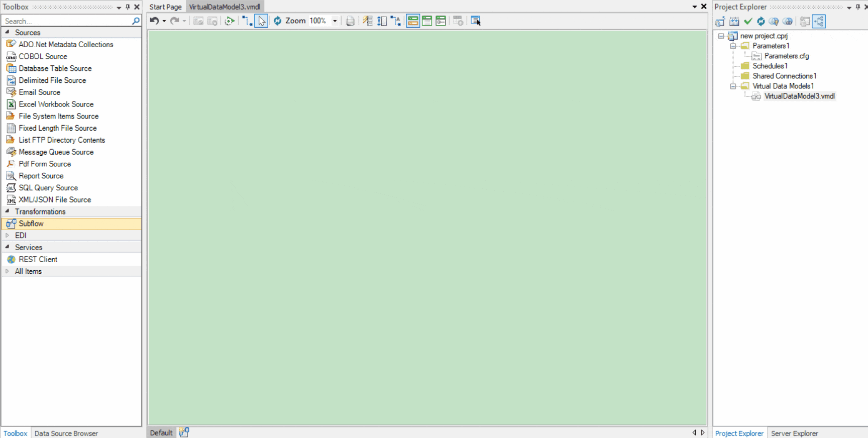This screenshot has height=438, width=868.
Task: Click the search magnifier icon in Toolbox
Action: [x=136, y=21]
